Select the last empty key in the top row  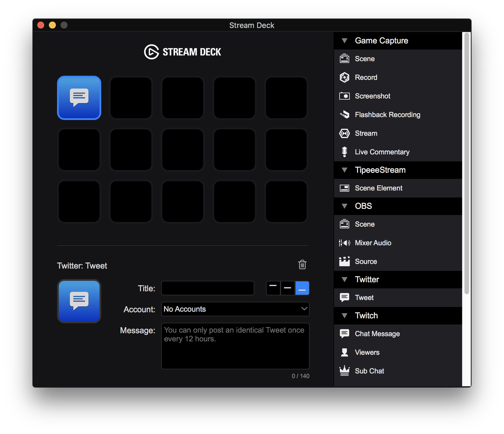[286, 98]
